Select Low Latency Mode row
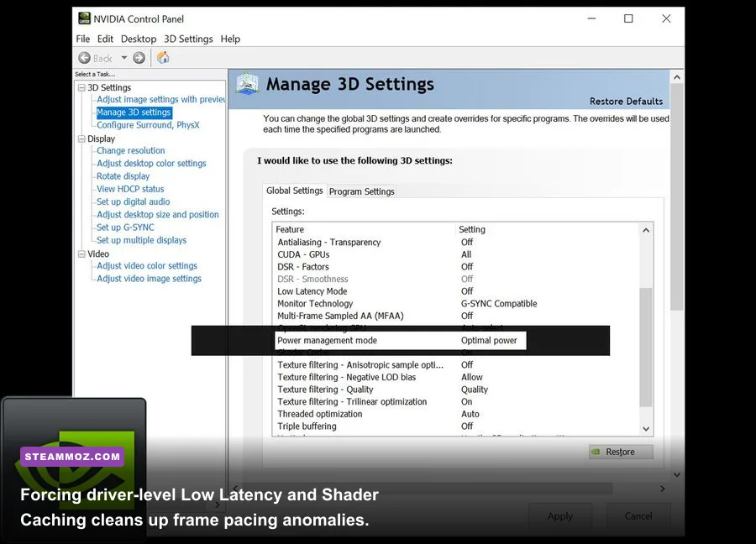Screen dimensions: 756x544 [455, 291]
